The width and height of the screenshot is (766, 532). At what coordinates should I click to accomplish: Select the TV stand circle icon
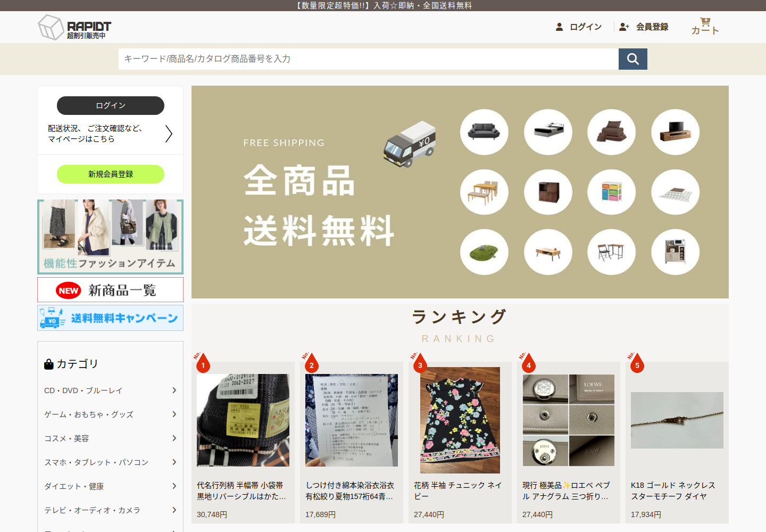coord(675,132)
